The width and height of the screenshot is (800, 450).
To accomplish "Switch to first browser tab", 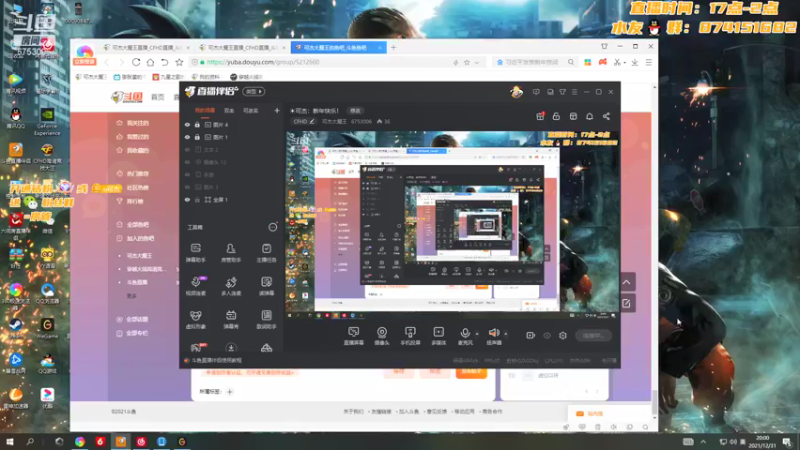I will [x=146, y=47].
